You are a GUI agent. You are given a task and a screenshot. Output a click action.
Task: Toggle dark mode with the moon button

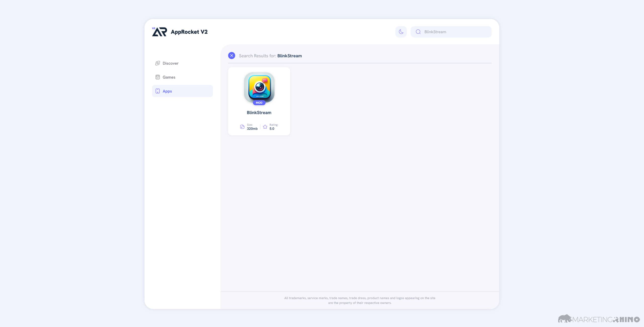click(401, 32)
